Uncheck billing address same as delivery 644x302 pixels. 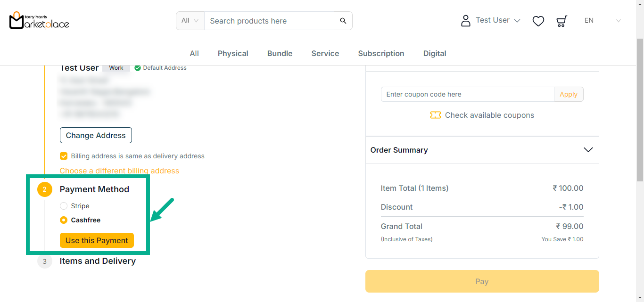(64, 156)
